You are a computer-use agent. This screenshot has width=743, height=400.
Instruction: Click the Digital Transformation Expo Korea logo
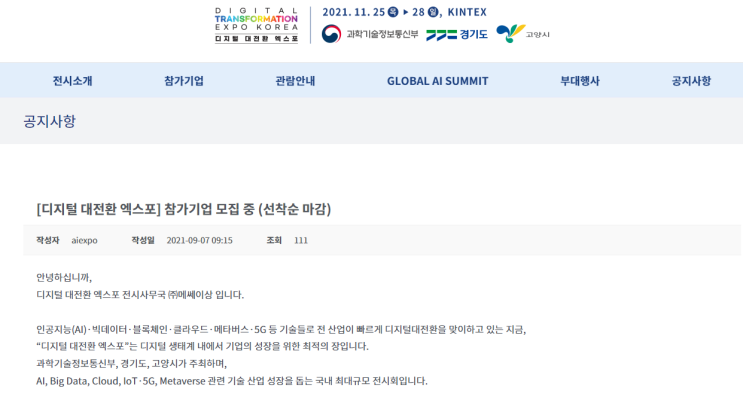pos(256,25)
